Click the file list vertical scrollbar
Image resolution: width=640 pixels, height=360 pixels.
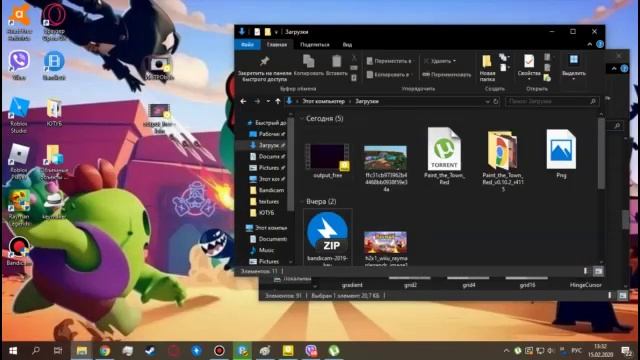tap(601, 153)
